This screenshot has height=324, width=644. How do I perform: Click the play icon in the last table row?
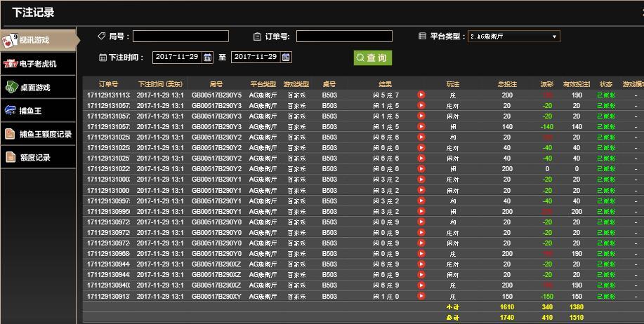(421, 296)
